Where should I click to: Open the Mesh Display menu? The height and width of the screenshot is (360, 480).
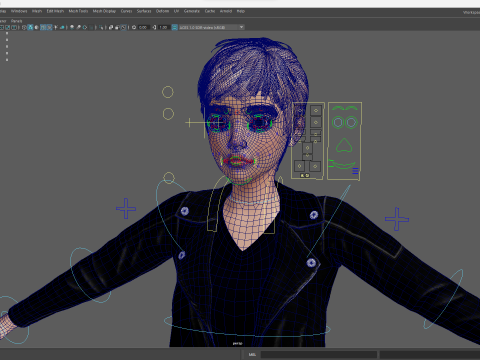[x=104, y=11]
